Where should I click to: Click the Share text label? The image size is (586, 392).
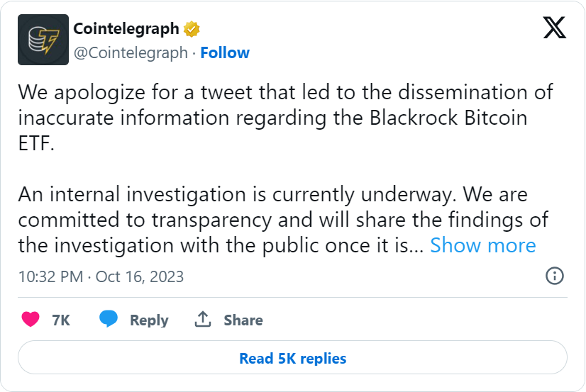(x=243, y=320)
